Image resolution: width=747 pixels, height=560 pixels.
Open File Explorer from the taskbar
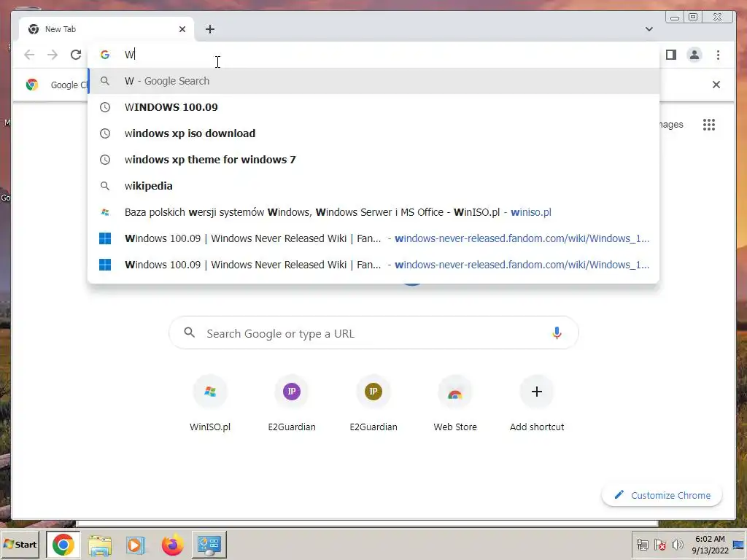[x=99, y=545]
